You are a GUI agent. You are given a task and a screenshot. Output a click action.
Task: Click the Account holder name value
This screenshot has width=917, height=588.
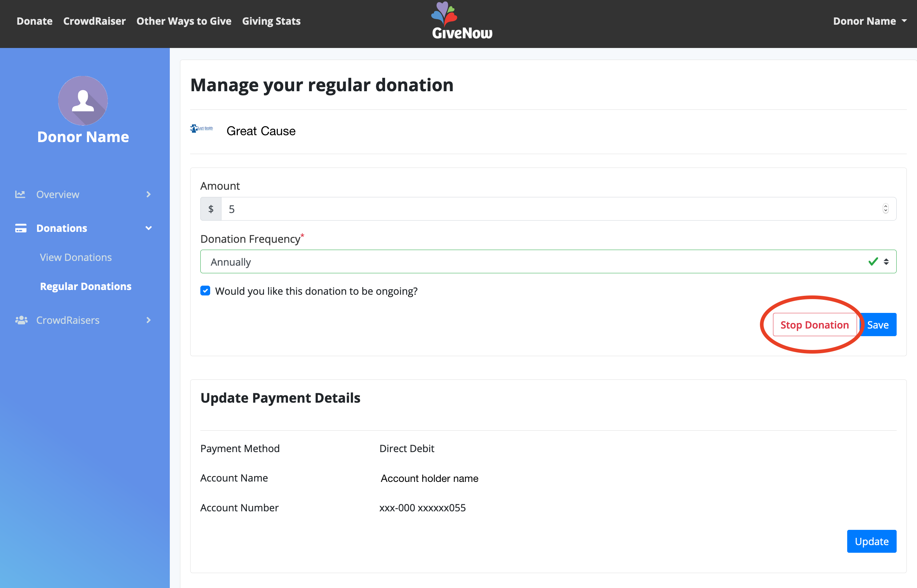(429, 478)
